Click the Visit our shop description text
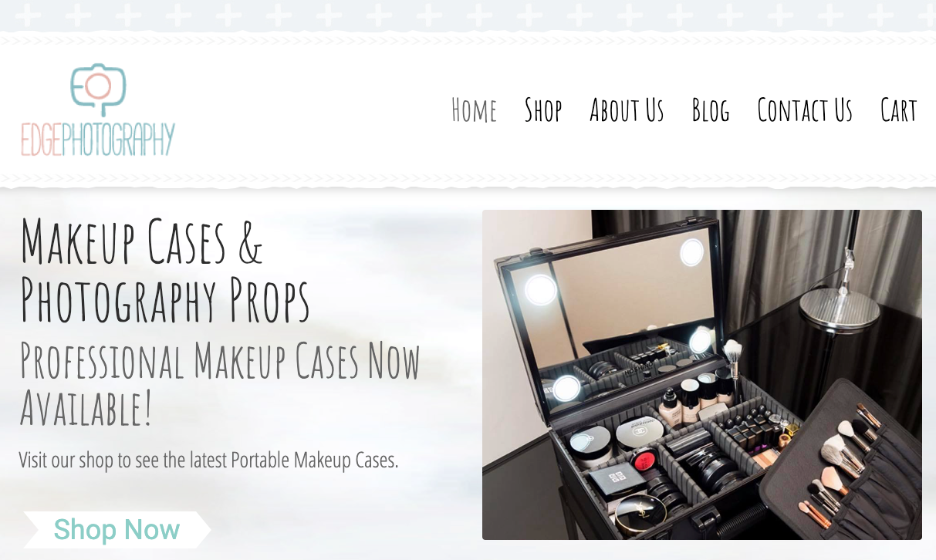 pos(208,460)
